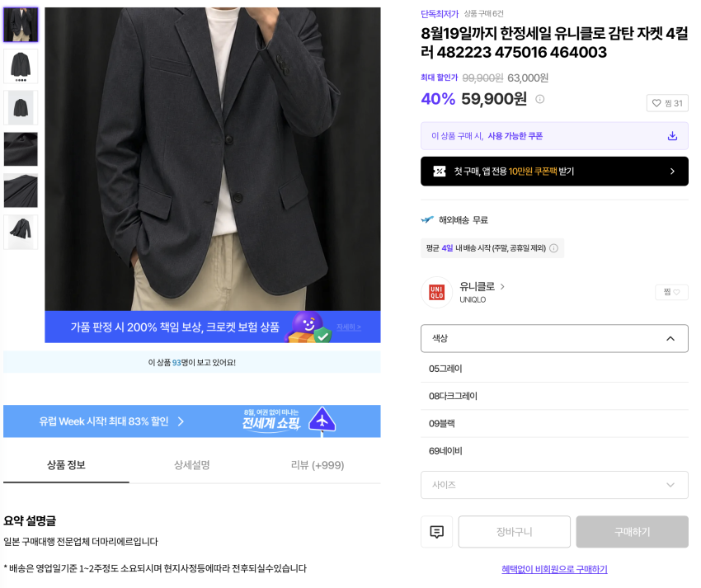Click the price info circle icon
The height and width of the screenshot is (588, 701).
tap(539, 99)
